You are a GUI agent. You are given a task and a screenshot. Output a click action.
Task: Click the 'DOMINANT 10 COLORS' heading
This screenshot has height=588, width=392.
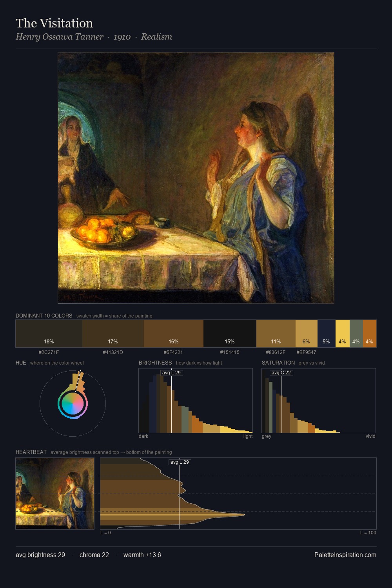(44, 316)
